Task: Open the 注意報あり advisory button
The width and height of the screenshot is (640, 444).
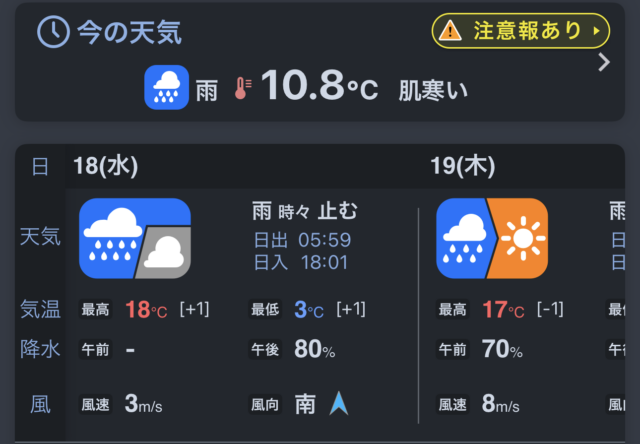Action: point(521,30)
